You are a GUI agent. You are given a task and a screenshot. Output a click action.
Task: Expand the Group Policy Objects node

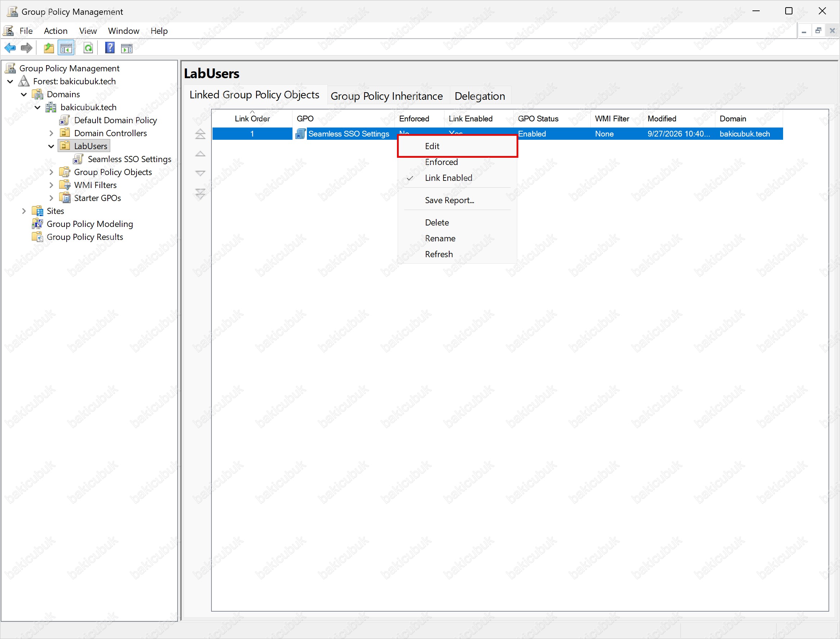point(52,172)
